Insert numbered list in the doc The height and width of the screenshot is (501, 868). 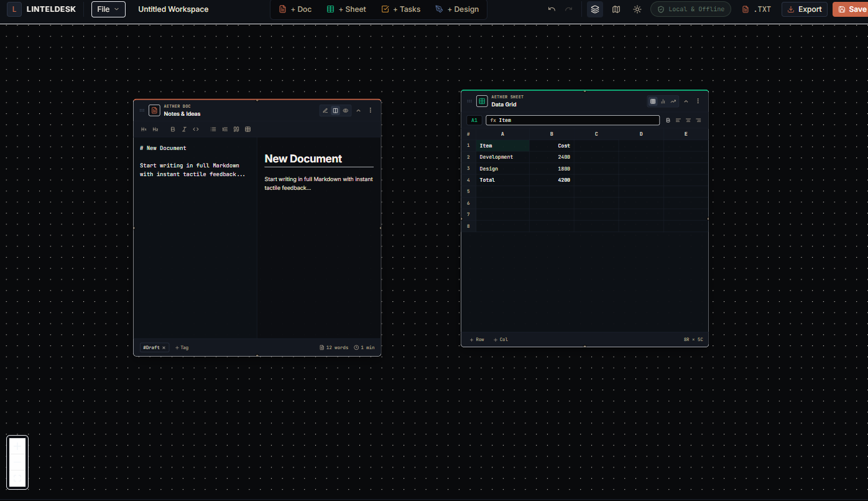[x=225, y=129]
